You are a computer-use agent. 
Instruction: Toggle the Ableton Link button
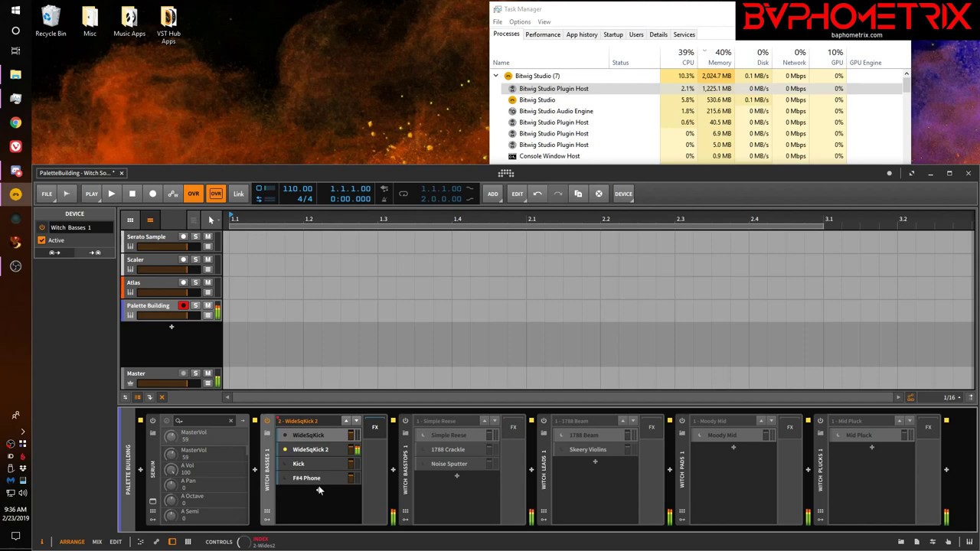[x=239, y=194]
